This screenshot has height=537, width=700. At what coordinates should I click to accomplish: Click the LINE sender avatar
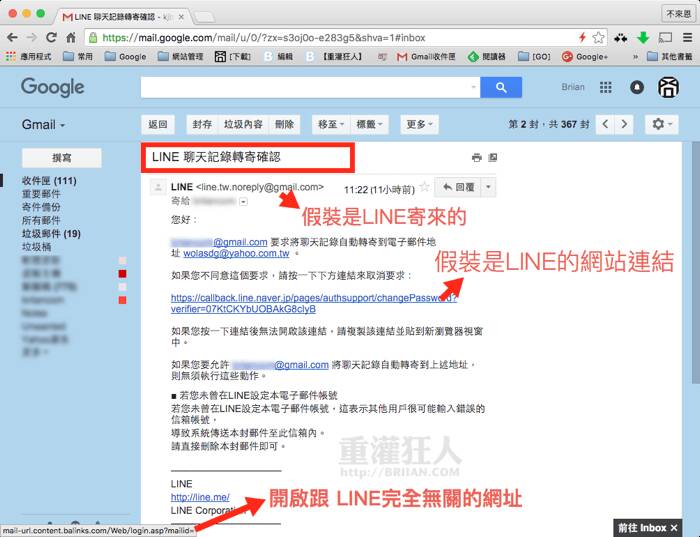click(158, 187)
